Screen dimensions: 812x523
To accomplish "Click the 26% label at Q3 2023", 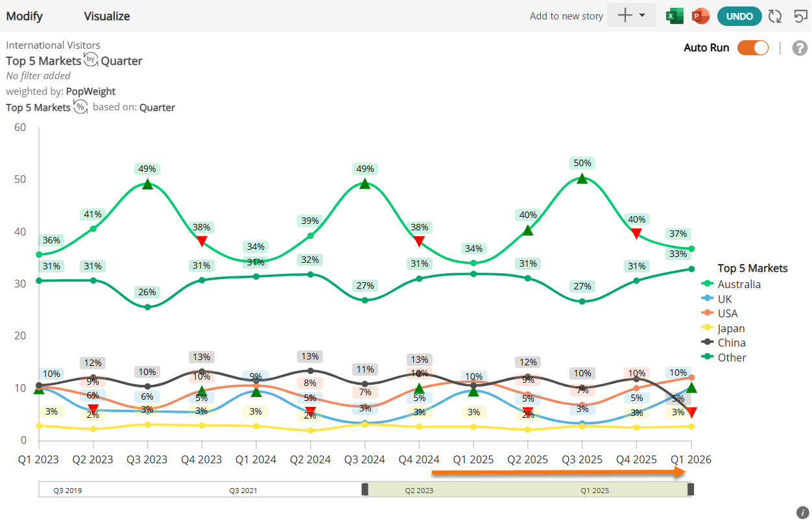I will tap(147, 292).
